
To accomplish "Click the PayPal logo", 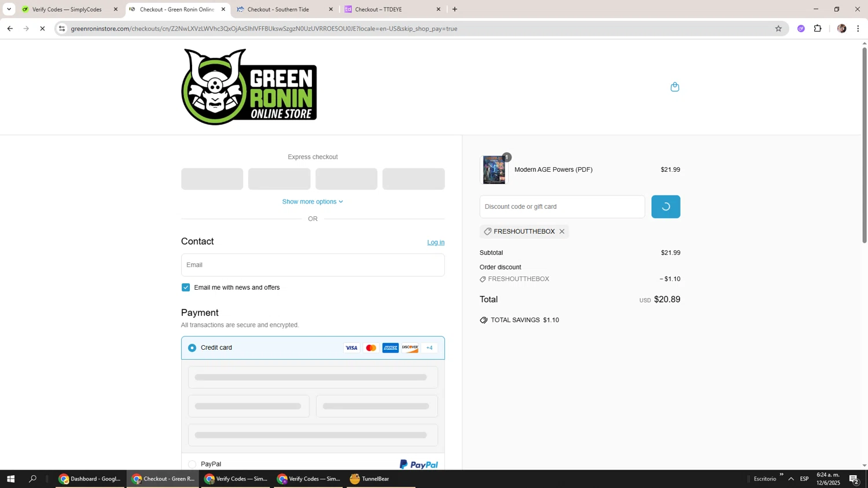I will coord(418,464).
